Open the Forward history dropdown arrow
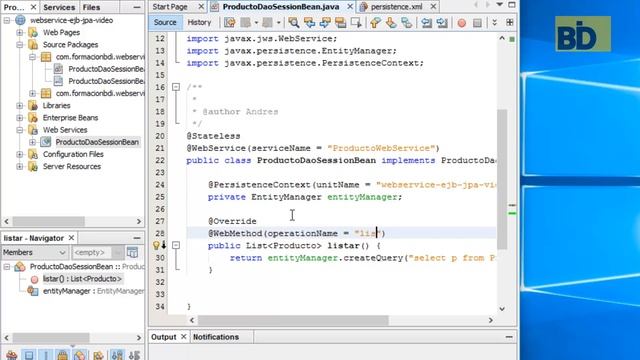 [279, 22]
